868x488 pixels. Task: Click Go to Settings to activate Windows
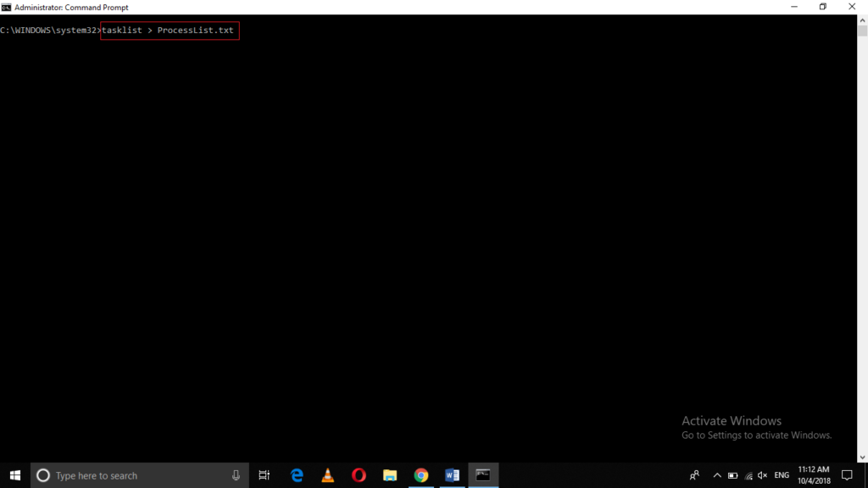756,435
